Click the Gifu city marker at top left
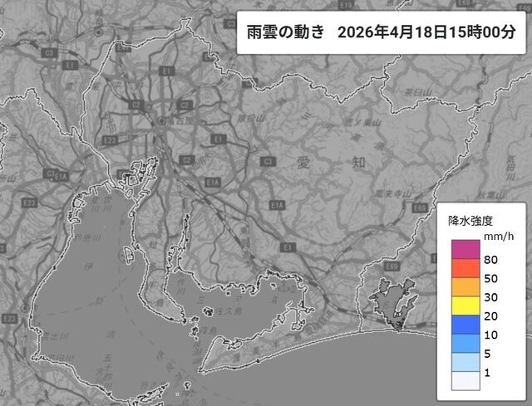Image resolution: width=532 pixels, height=406 pixels. coord(99,33)
